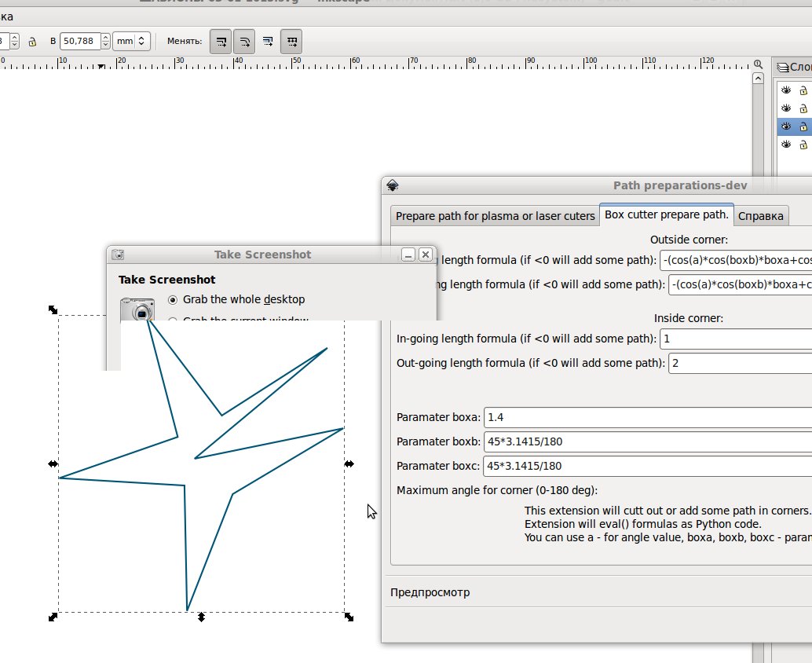Toggle scale rounded rectangle corners button
The height and width of the screenshot is (663, 812).
244,42
